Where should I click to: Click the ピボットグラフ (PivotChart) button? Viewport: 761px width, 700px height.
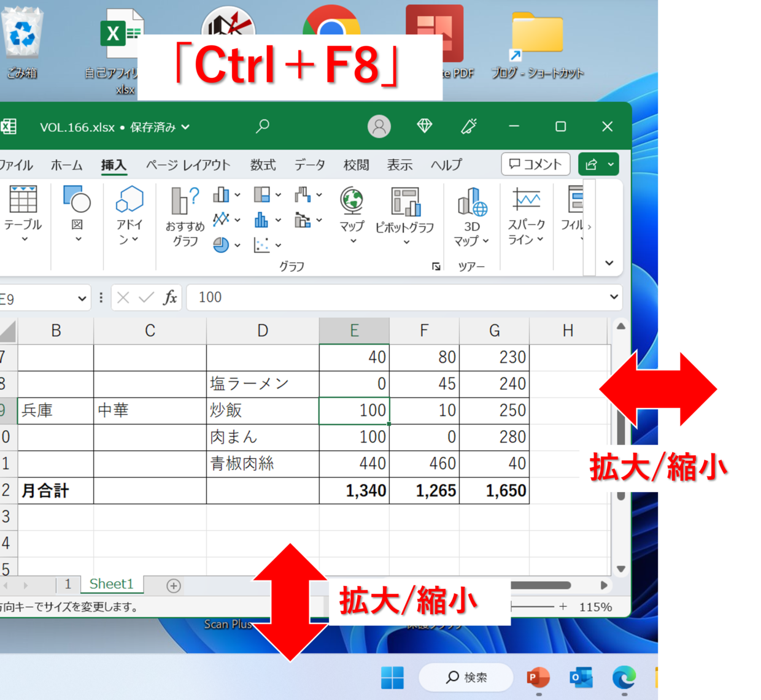pyautogui.click(x=405, y=216)
